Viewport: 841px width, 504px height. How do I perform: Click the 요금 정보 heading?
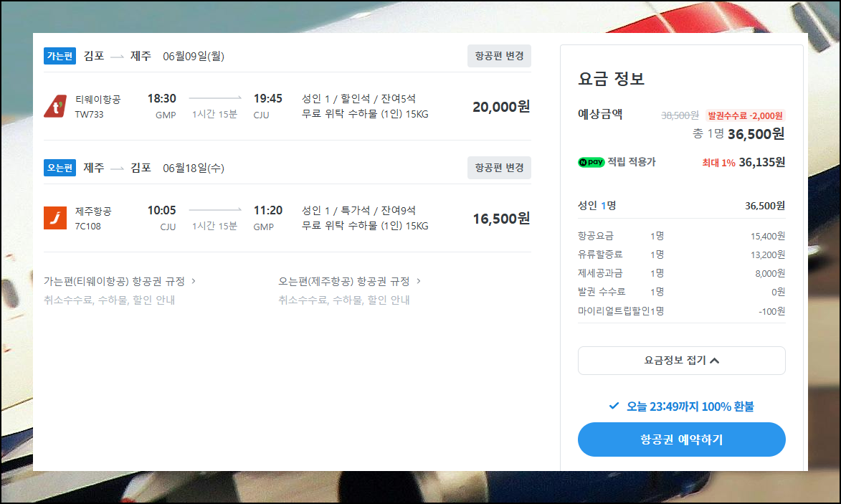pos(611,79)
